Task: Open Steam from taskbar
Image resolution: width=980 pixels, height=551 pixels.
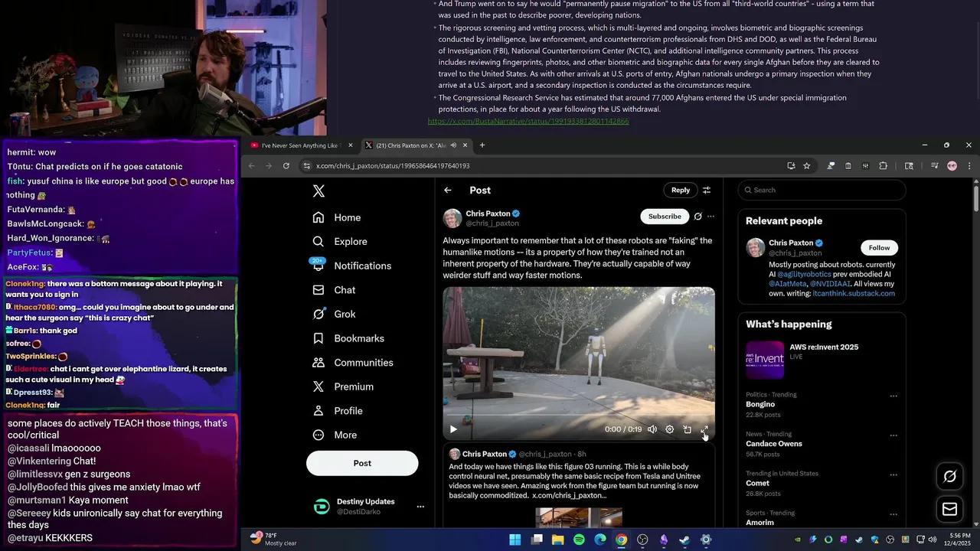Action: coord(684,540)
